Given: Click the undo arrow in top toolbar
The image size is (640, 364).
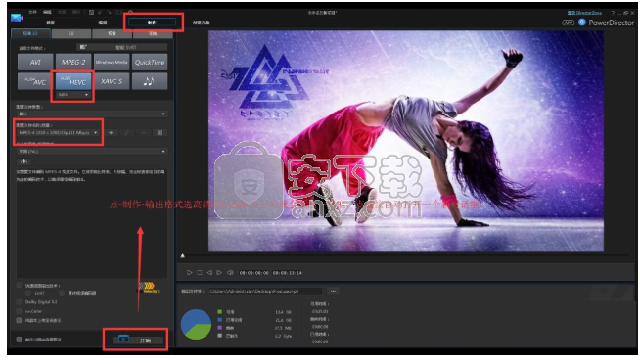Looking at the screenshot, I should point(101,13).
